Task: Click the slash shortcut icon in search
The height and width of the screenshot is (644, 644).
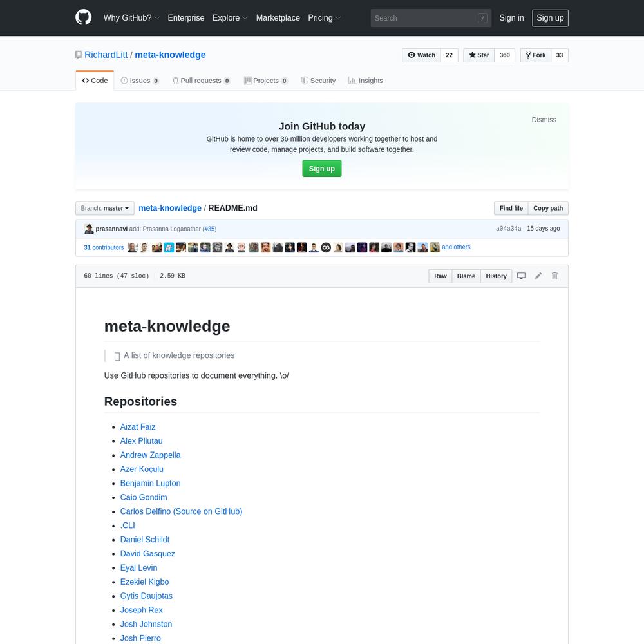Action: pyautogui.click(x=482, y=18)
